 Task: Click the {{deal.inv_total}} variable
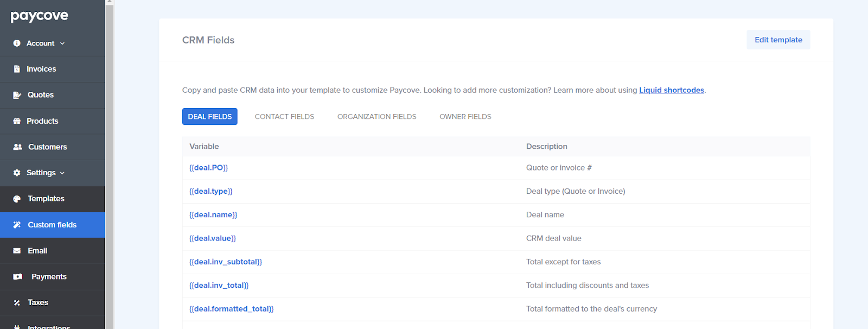(x=219, y=286)
